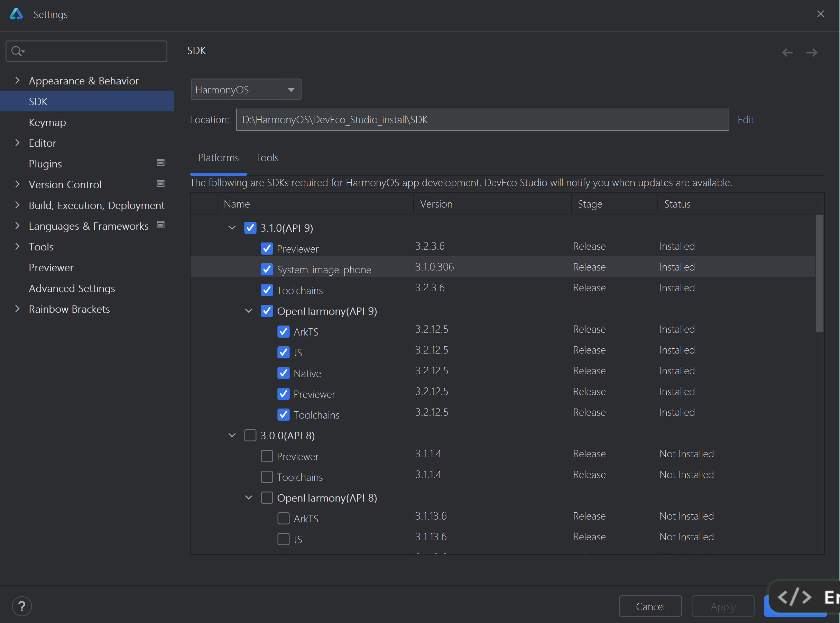Open the Previewer settings page
Viewport: 840px width, 623px height.
[x=51, y=267]
